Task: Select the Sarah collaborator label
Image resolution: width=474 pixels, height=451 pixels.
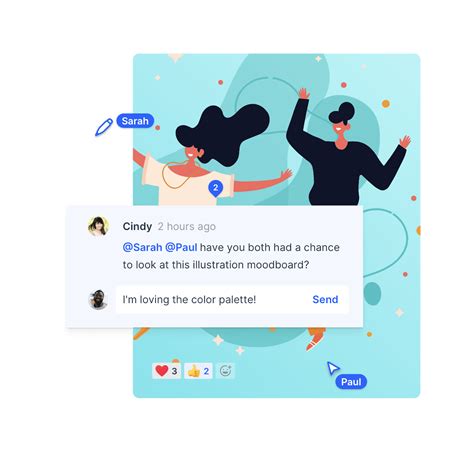Action: click(135, 121)
